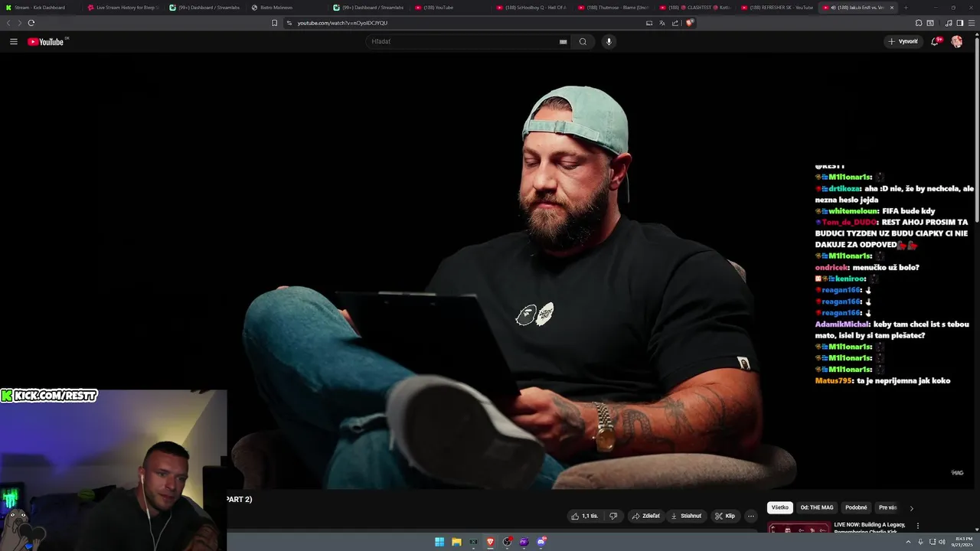Viewport: 980px width, 551px height.
Task: Open a new browser tab with plus
Action: pos(906,8)
